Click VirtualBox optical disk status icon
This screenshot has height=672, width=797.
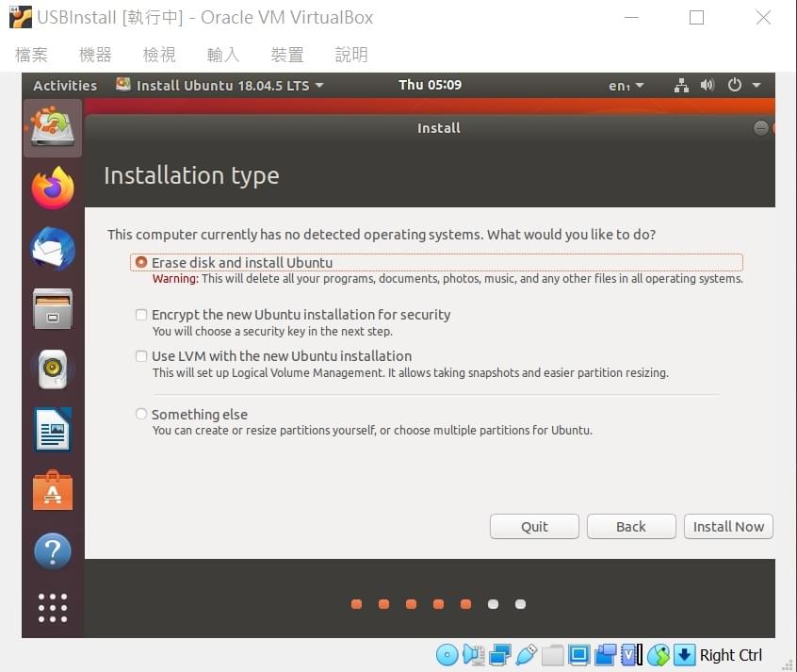pyautogui.click(x=447, y=655)
